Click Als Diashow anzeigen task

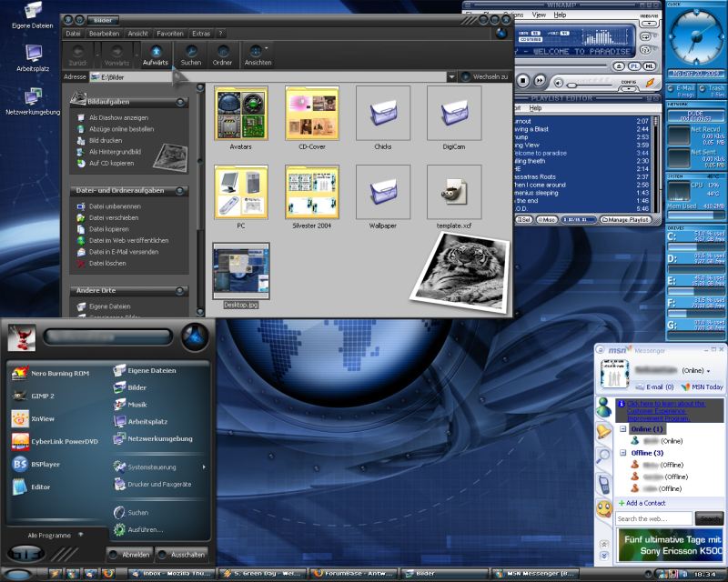tap(113, 118)
